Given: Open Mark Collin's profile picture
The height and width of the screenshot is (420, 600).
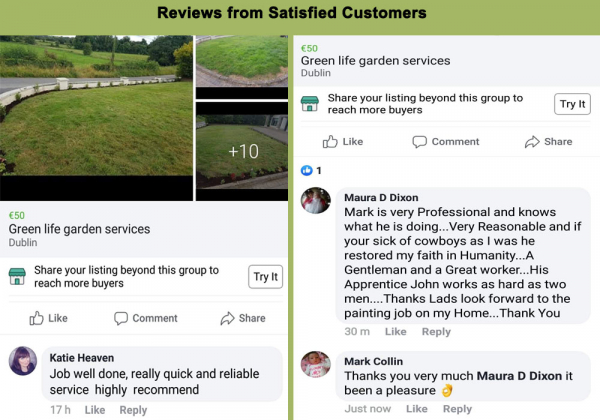Looking at the screenshot, I should click(x=316, y=365).
